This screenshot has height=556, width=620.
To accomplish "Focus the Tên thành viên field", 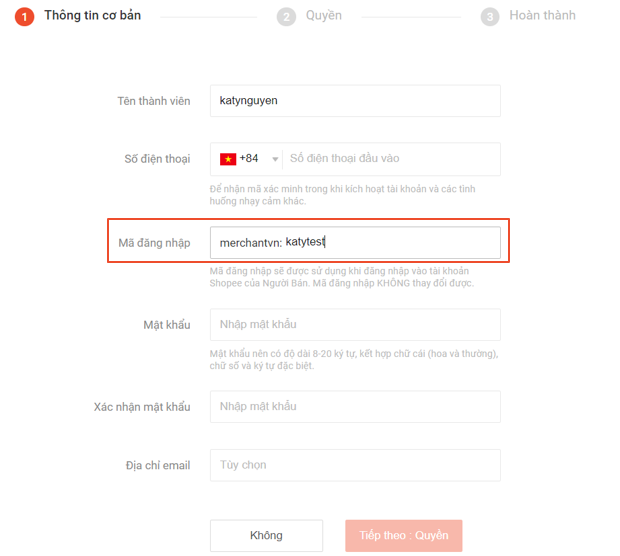I will [355, 101].
